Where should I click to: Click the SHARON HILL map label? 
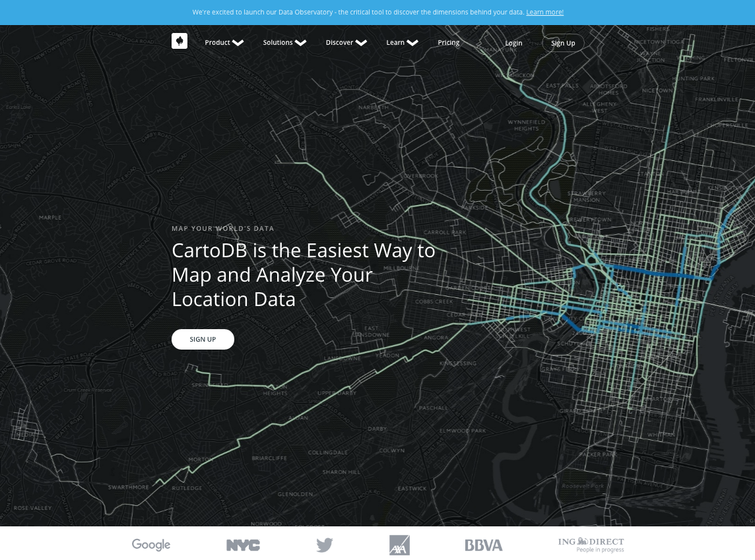pyautogui.click(x=341, y=472)
